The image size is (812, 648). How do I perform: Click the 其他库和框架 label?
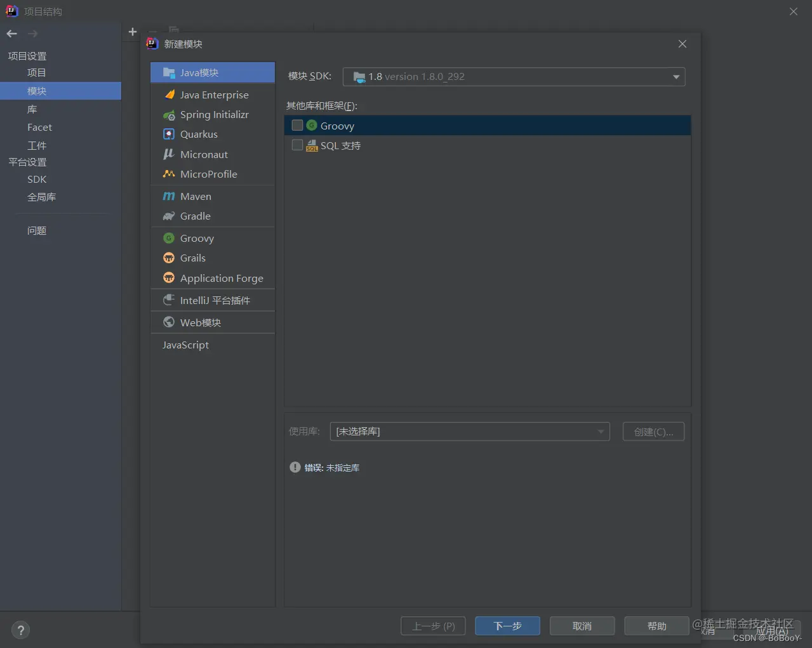click(x=322, y=106)
